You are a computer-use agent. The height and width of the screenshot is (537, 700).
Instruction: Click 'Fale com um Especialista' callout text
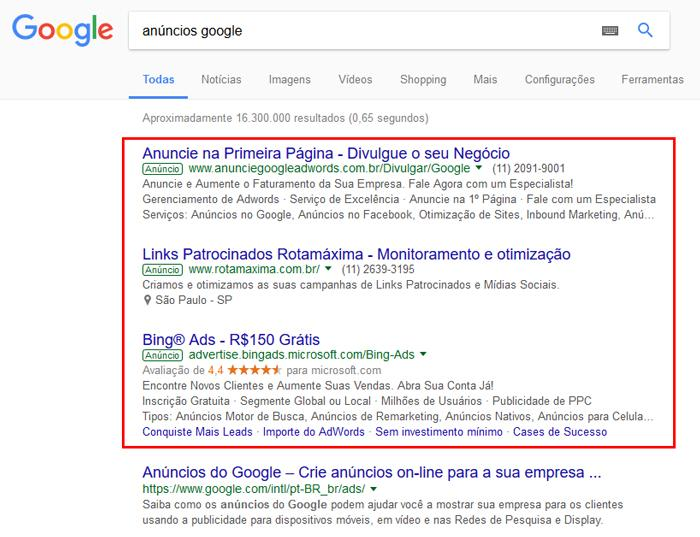coord(591,199)
